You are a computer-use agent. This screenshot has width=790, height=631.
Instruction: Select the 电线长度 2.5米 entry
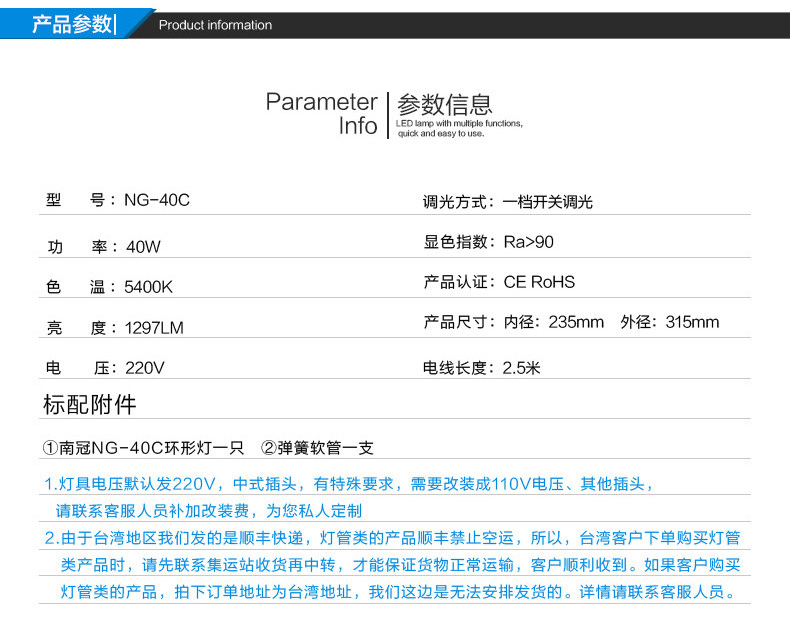[x=481, y=368]
